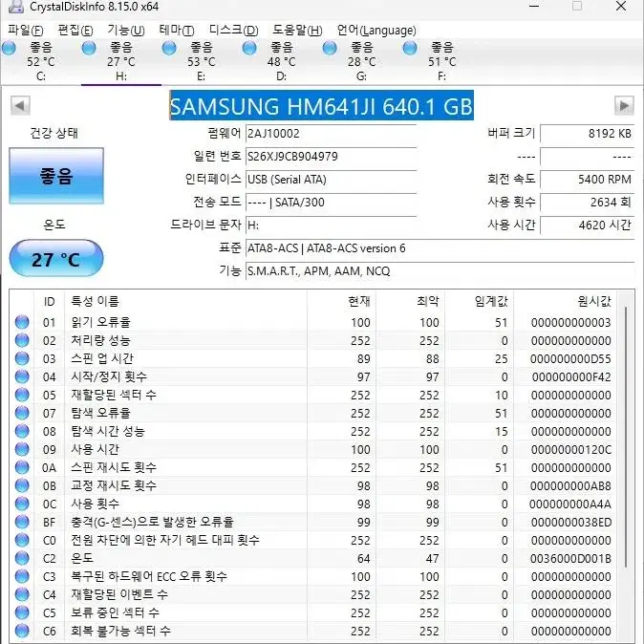The height and width of the screenshot is (644, 644).
Task: Click status orb for attribute C4 재할당된 이벤트 수
Action: pyautogui.click(x=22, y=594)
